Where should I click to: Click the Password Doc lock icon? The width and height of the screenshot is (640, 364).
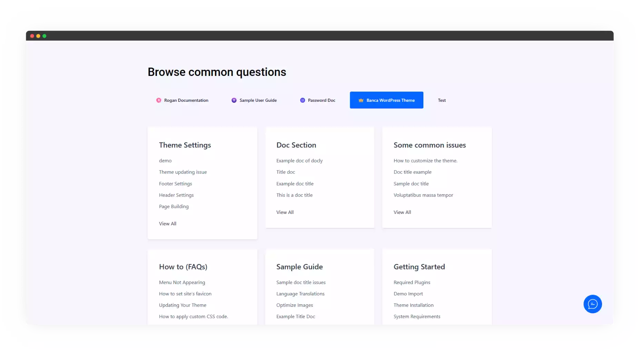(x=302, y=100)
